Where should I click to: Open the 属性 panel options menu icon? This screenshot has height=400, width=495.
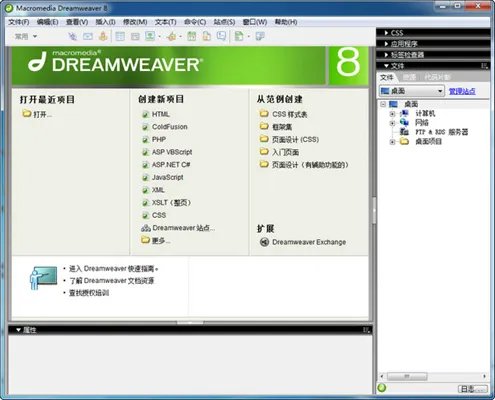[x=366, y=330]
